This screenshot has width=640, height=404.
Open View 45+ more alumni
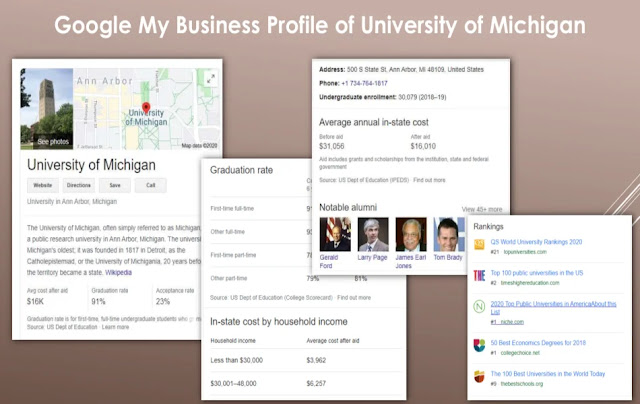[482, 209]
